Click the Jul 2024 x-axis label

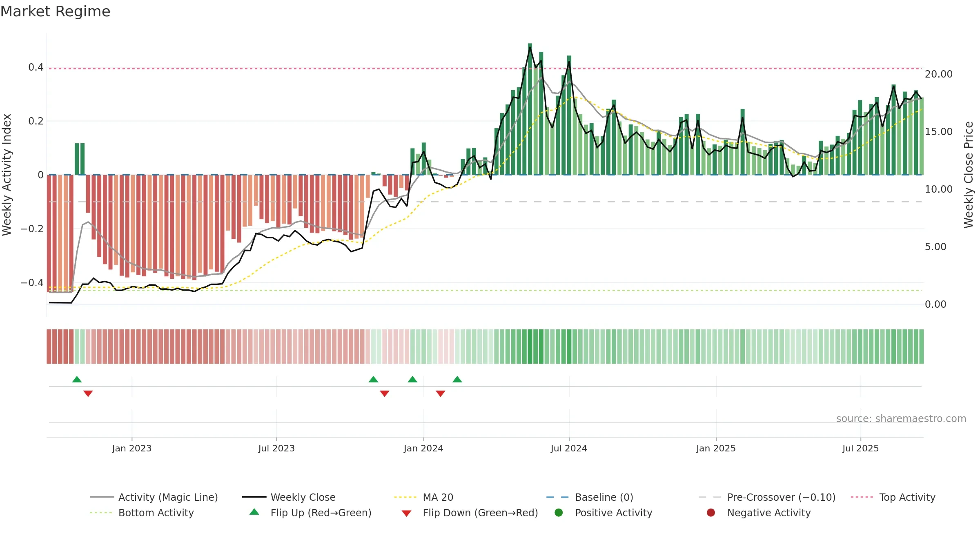(569, 449)
